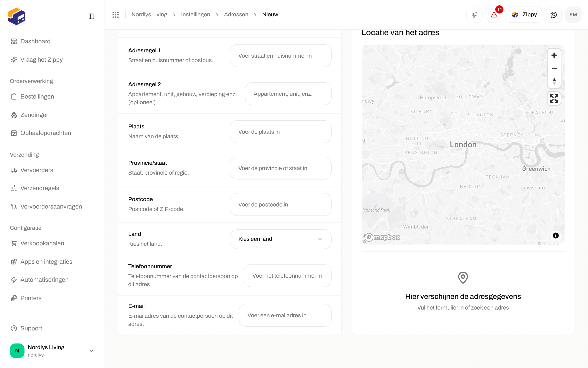Collapse the sidebar panel icon
The image size is (588, 368).
click(x=91, y=16)
